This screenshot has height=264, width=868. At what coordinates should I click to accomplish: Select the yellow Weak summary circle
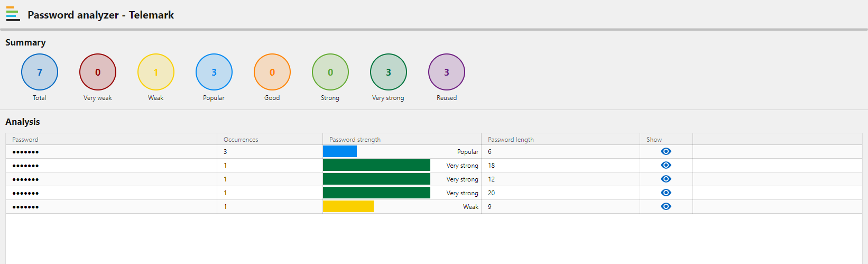[x=156, y=72]
